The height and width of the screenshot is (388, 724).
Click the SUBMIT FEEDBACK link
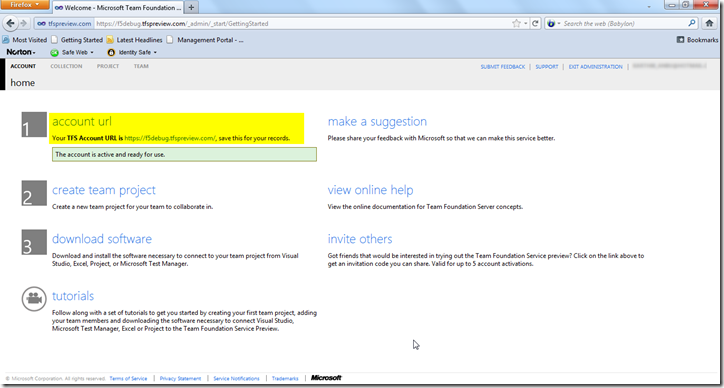(503, 67)
